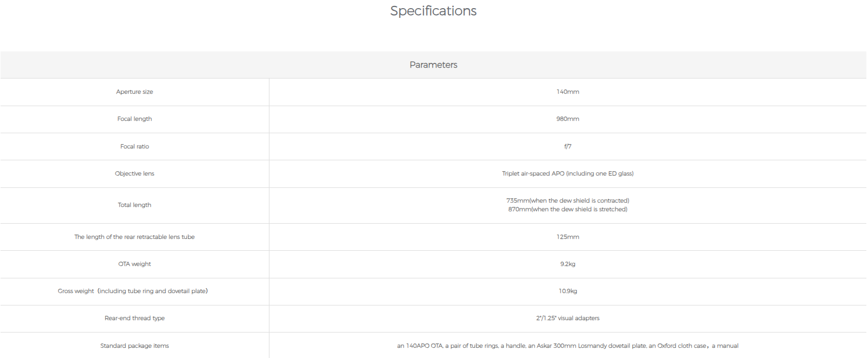Select the Aperture size label
The width and height of the screenshot is (868, 358).
click(134, 92)
